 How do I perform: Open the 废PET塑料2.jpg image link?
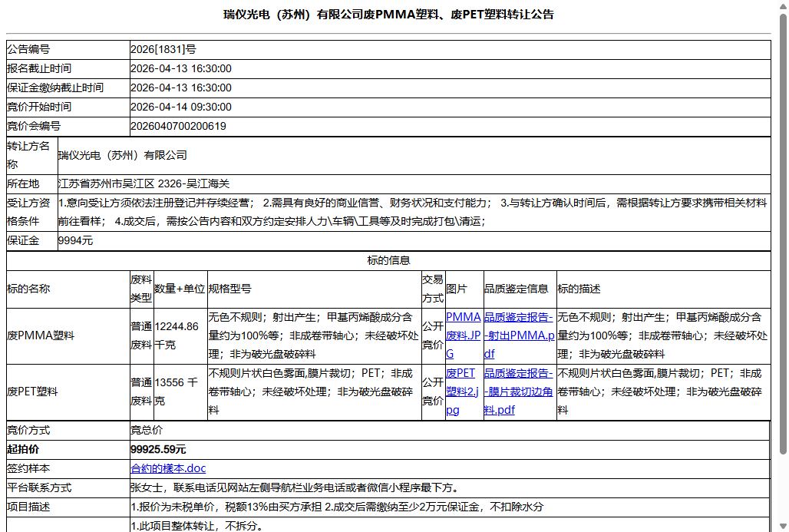click(462, 392)
